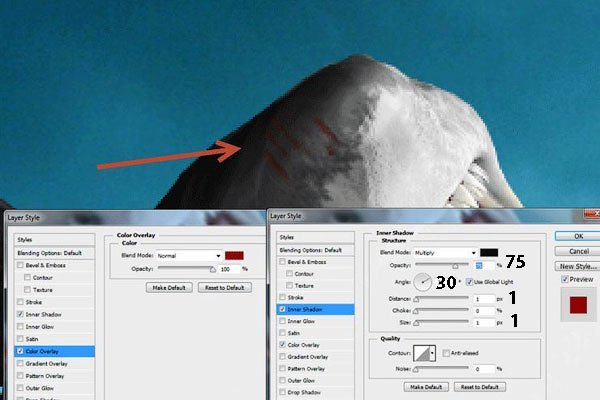Click the Noise value field

(484, 369)
